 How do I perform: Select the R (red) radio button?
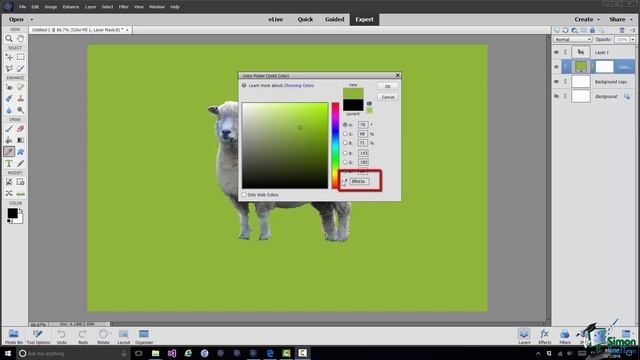pyautogui.click(x=345, y=153)
